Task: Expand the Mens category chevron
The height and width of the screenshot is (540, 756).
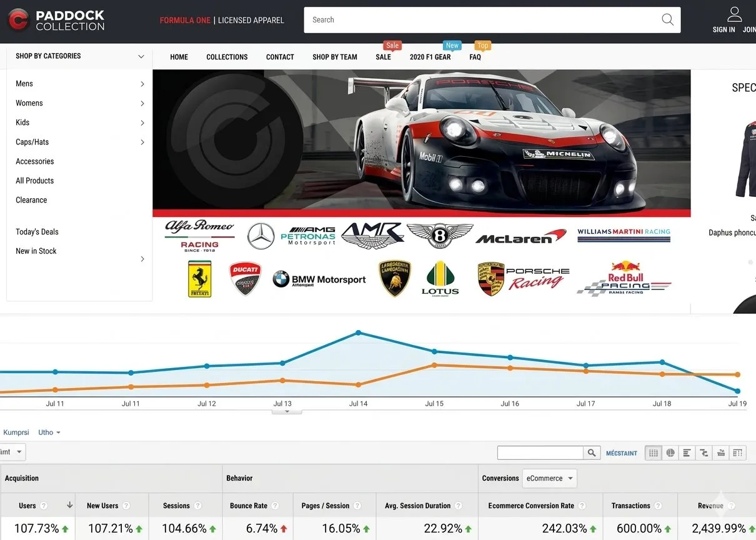Action: point(142,84)
